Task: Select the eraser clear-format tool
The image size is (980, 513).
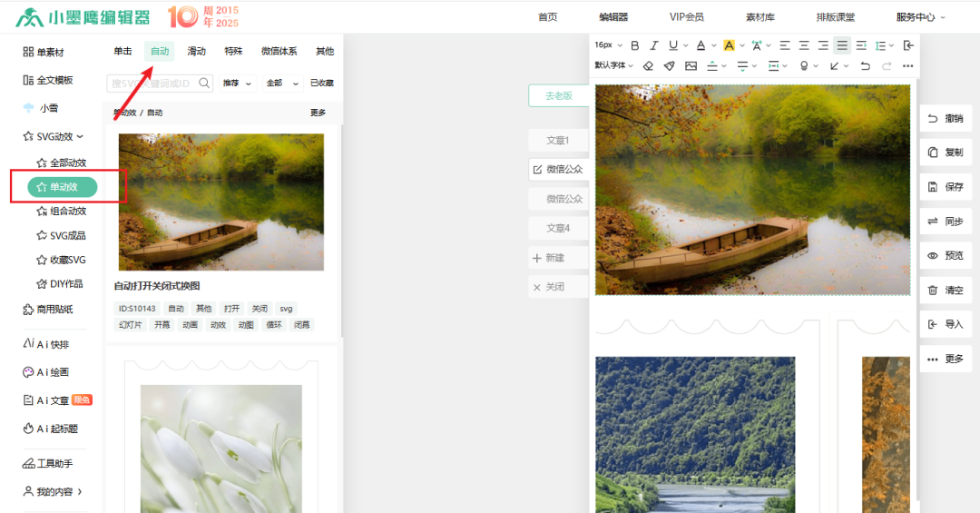Action: click(x=648, y=65)
